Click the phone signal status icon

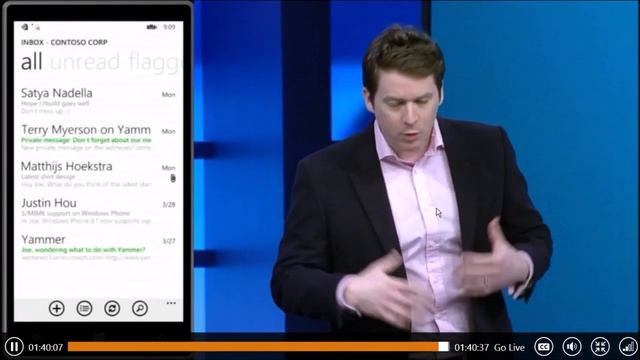pyautogui.click(x=37, y=27)
